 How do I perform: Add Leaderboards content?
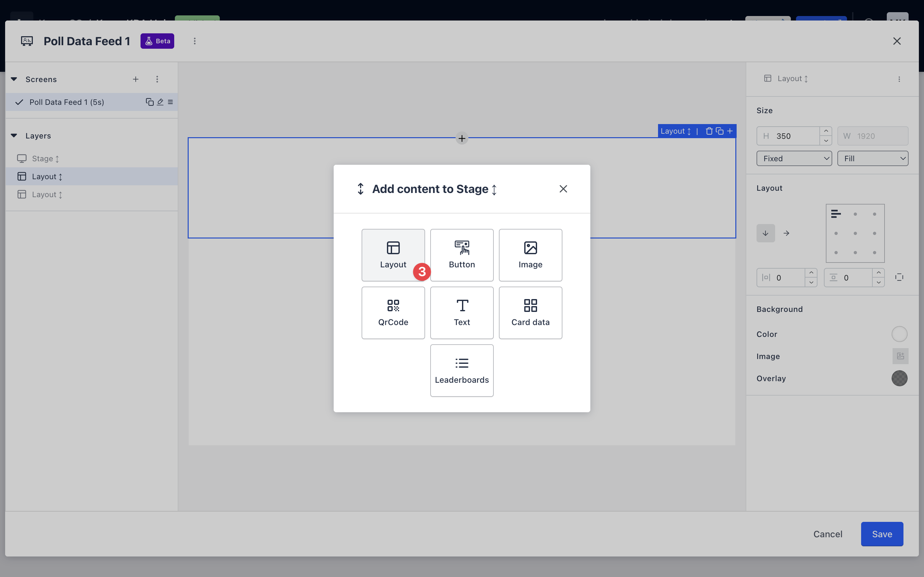[462, 370]
